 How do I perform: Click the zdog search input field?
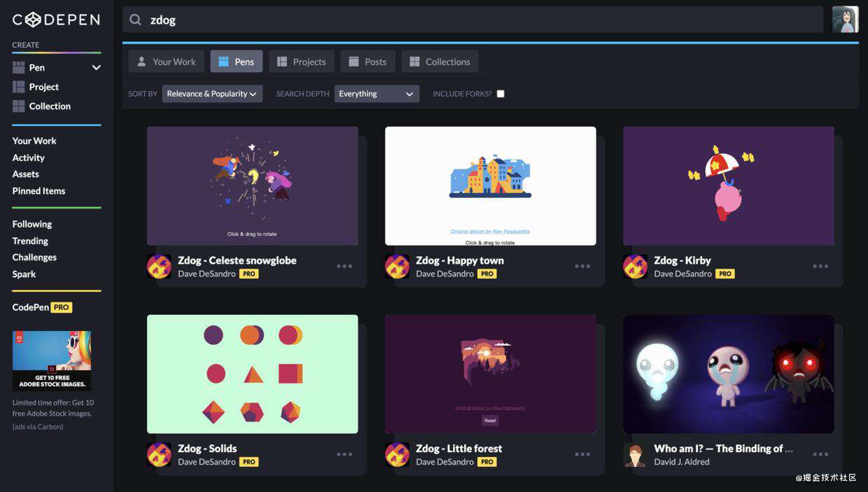pyautogui.click(x=472, y=20)
